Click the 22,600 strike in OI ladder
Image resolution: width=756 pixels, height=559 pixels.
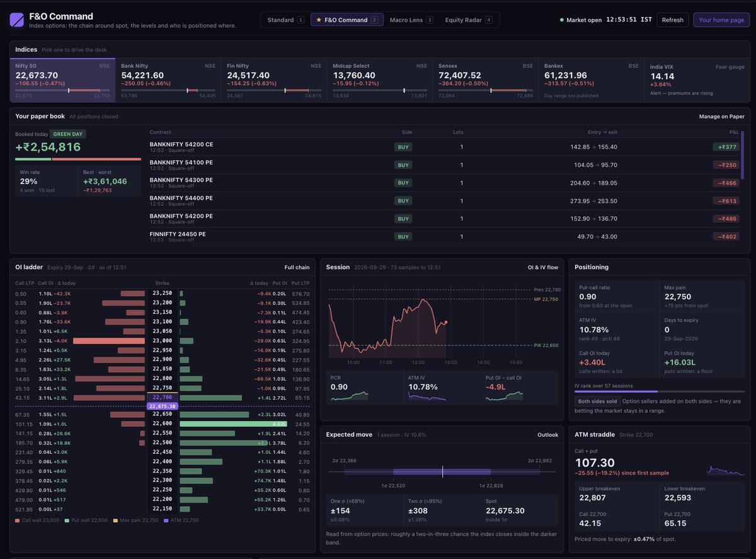pos(162,424)
